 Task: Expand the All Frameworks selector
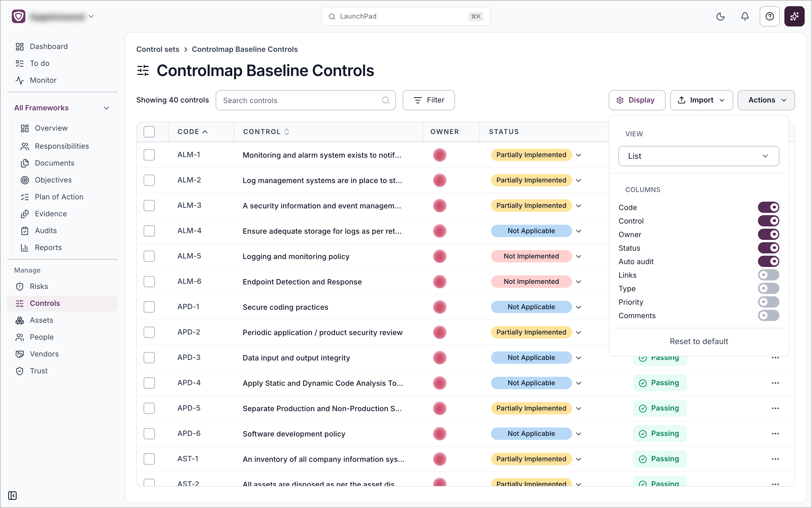62,108
